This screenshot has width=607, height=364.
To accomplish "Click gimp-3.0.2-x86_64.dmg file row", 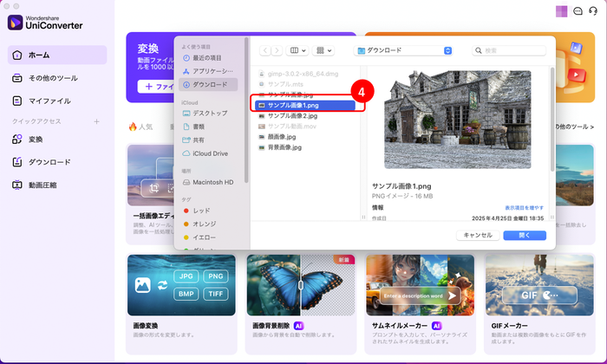I will click(305, 74).
